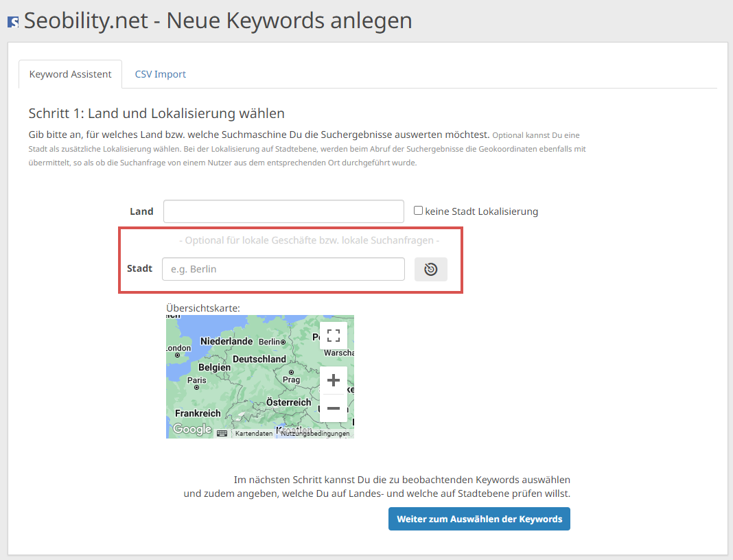Click the Stadt field label
The image size is (733, 560).
click(140, 268)
